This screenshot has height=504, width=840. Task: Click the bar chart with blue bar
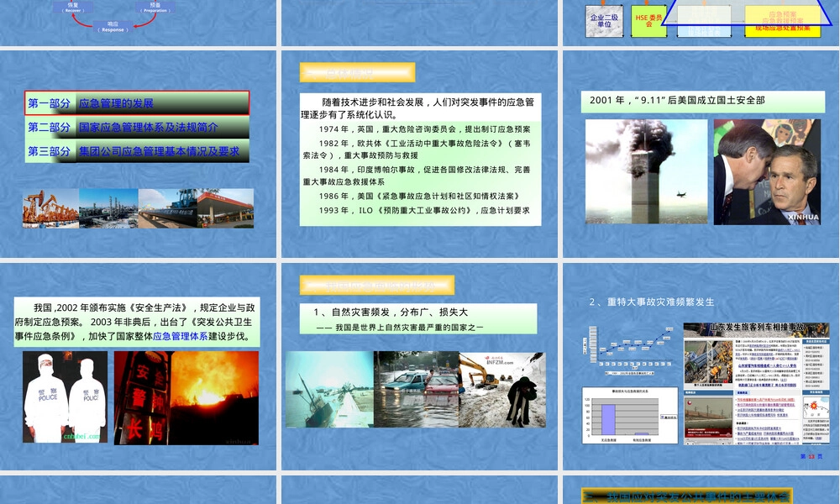pyautogui.click(x=630, y=416)
